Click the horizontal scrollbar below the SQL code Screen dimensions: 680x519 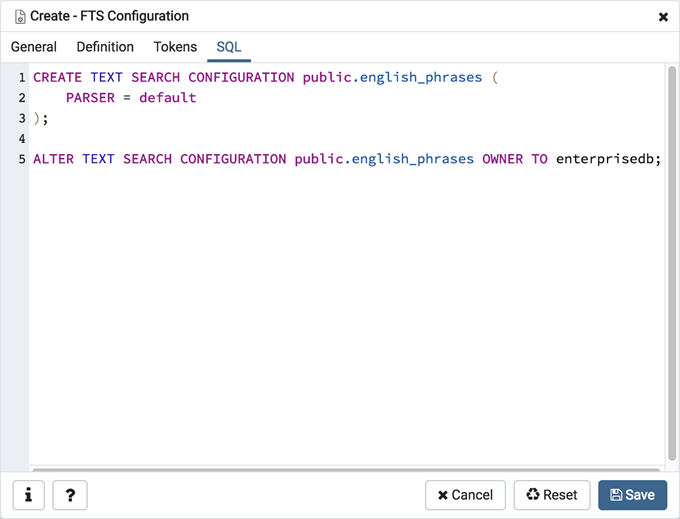[345, 469]
